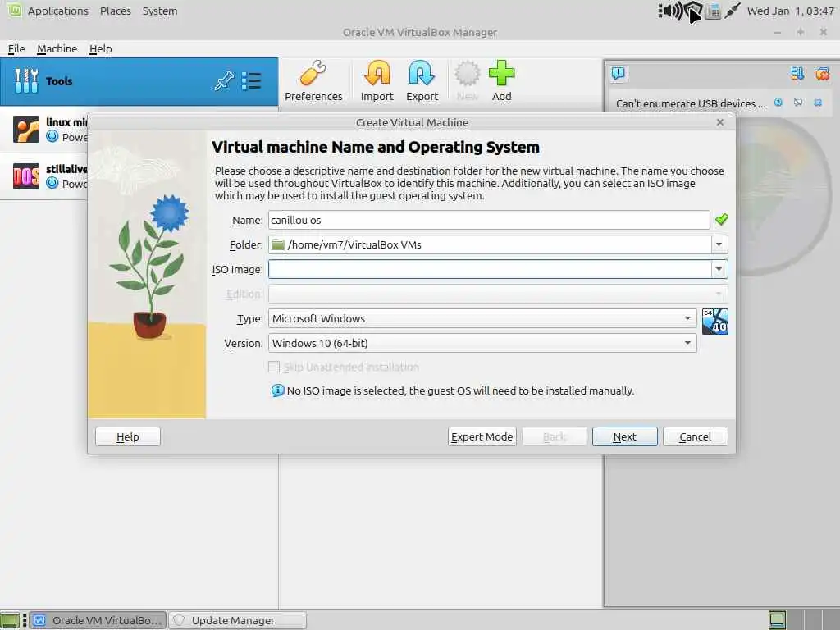Click the information icon by No ISO message
The height and width of the screenshot is (630, 840).
click(277, 390)
